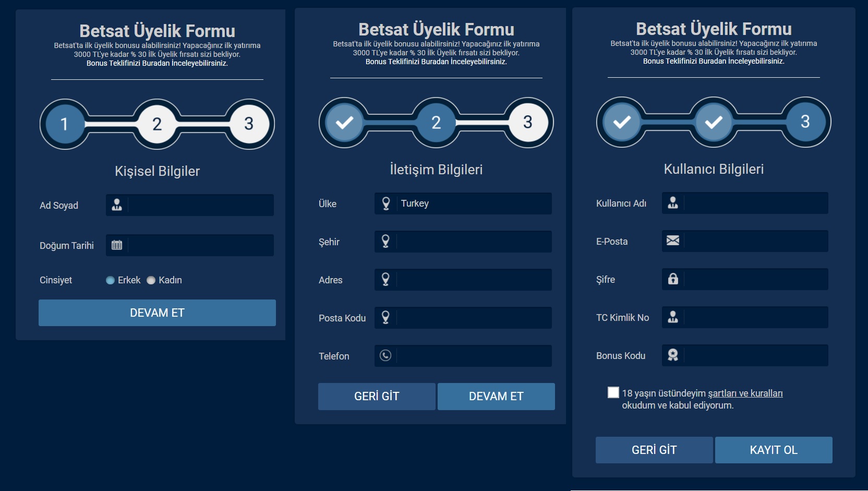Click the pin icon in the Şehir row
The width and height of the screenshot is (868, 491).
click(385, 242)
